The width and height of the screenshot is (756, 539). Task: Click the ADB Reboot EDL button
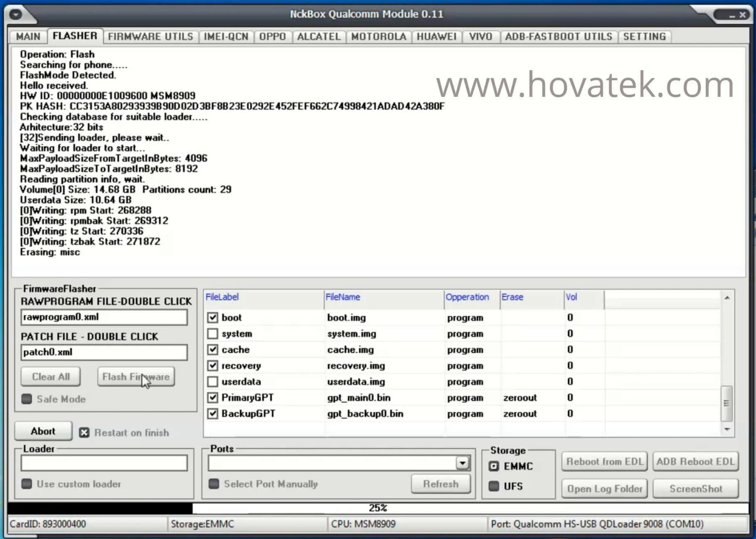click(x=695, y=462)
